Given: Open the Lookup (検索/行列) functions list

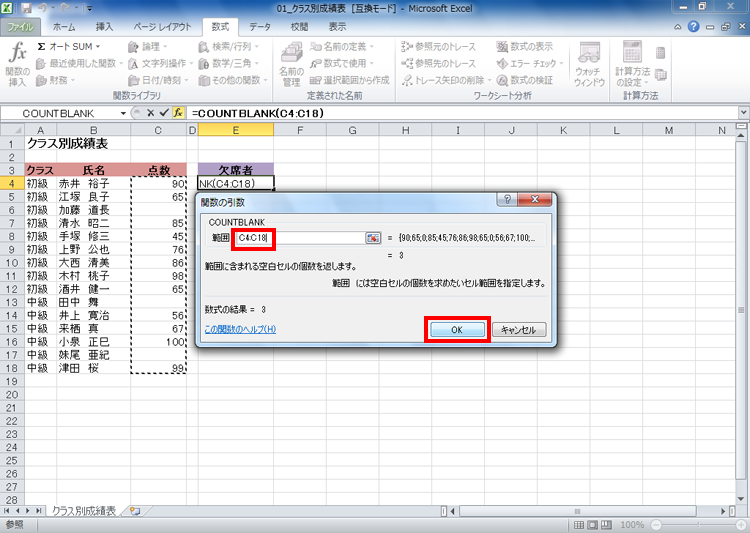Looking at the screenshot, I should 229,46.
